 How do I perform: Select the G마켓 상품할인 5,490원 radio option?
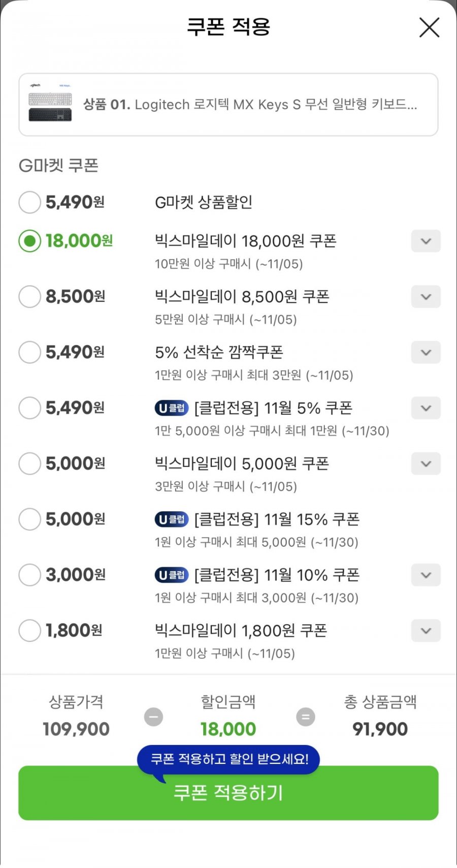pos(29,202)
